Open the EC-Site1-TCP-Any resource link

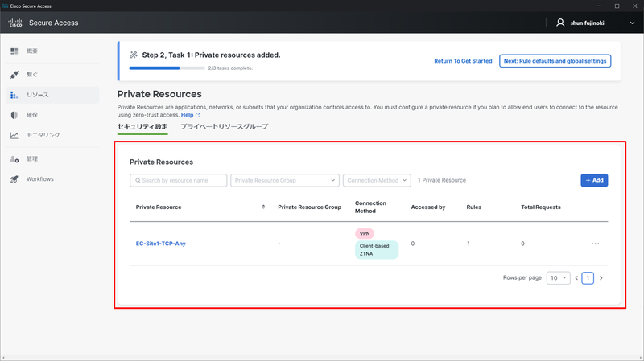coord(160,244)
